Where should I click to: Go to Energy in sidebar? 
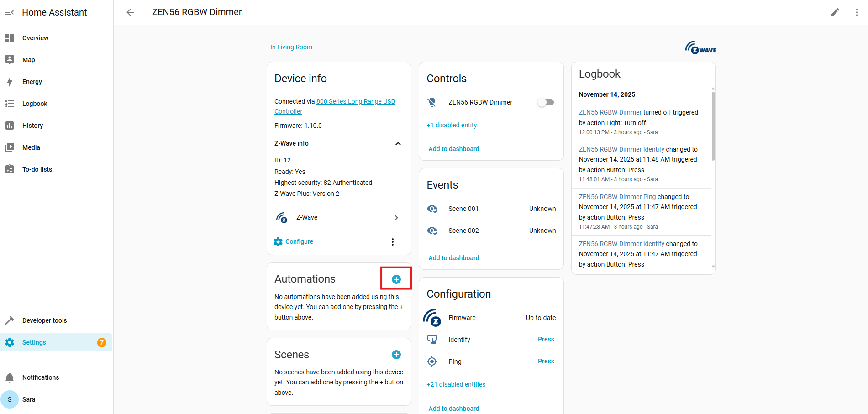[x=32, y=82]
